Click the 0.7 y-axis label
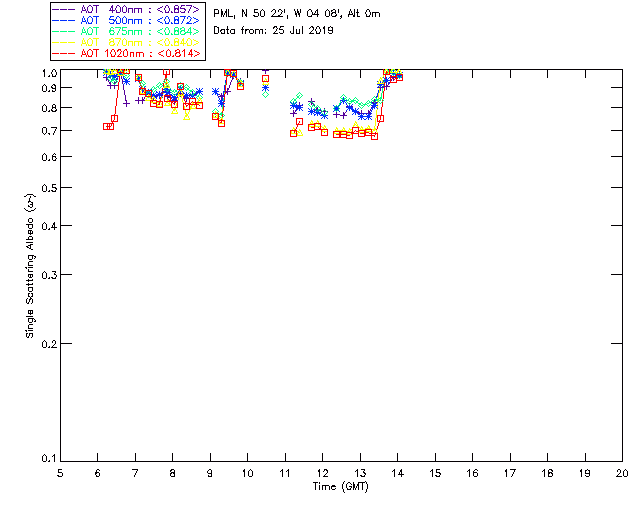Screen dimensions: 640x512 coord(49,131)
